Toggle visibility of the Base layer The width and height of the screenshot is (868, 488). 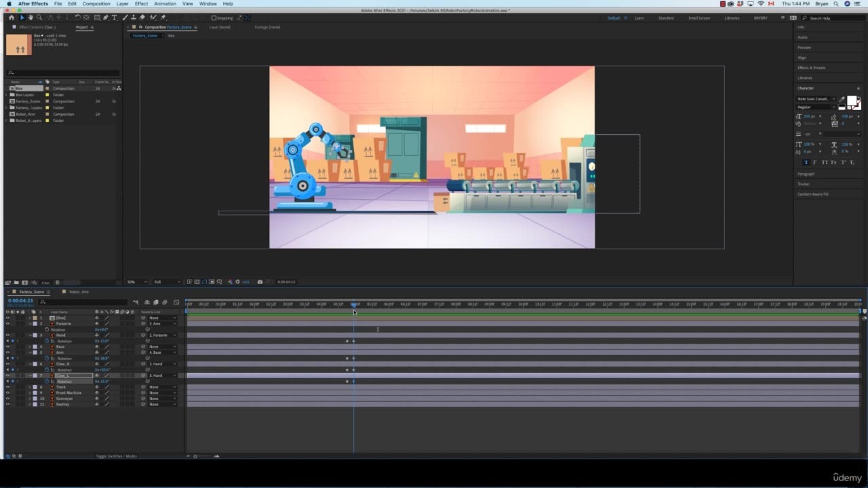7,347
